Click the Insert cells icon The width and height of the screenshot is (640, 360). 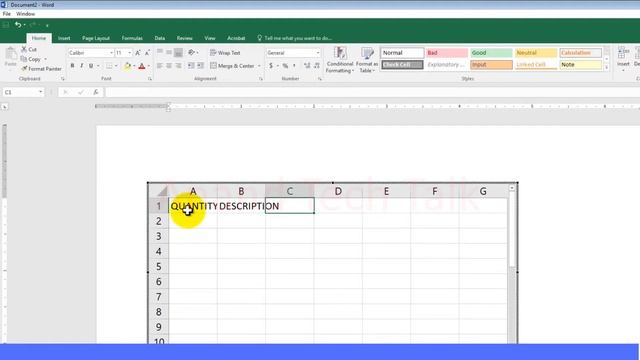click(623, 53)
